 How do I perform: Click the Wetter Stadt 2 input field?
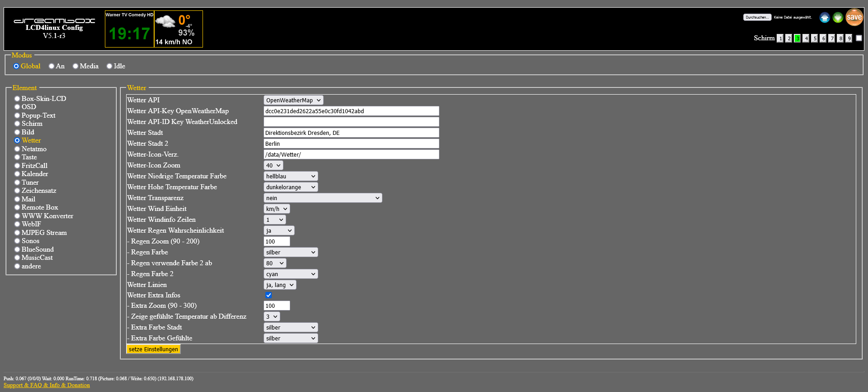pos(351,143)
